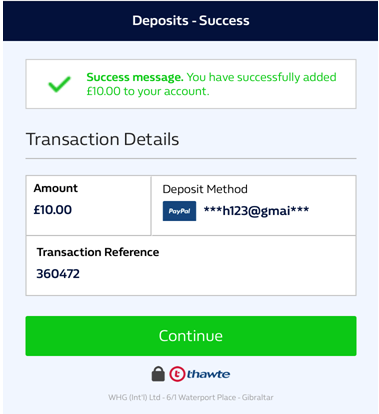Image resolution: width=379 pixels, height=414 pixels.
Task: Click the Transaction Details heading
Action: [103, 139]
